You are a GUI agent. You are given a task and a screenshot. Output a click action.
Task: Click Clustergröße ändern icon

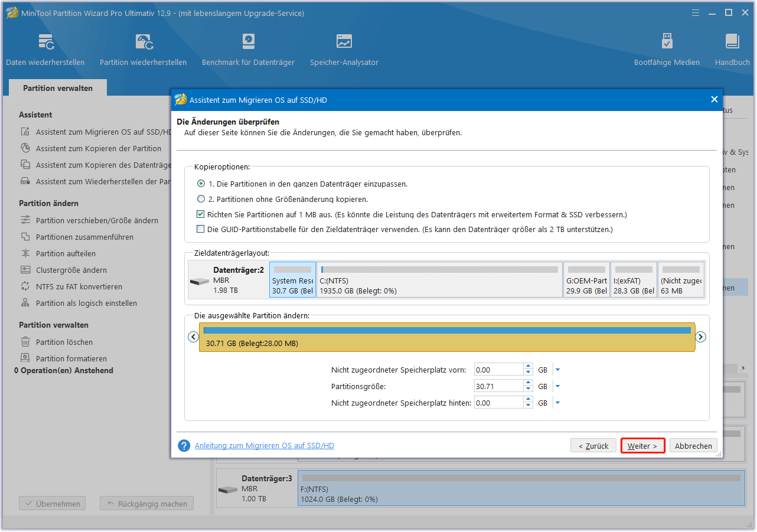[x=25, y=270]
